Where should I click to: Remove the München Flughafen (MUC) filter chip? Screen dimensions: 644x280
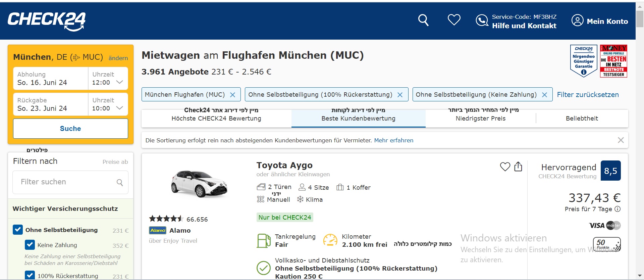[x=232, y=95]
